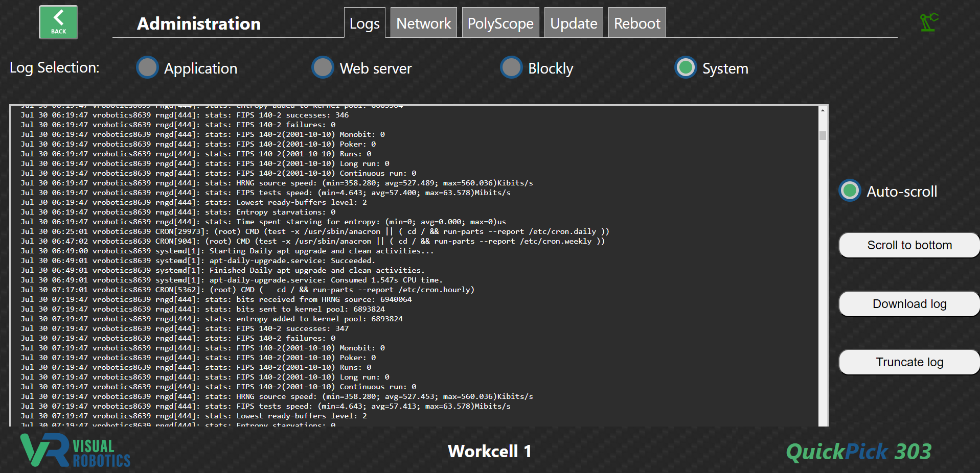
Task: Click the green robot arm status icon
Action: point(929,22)
